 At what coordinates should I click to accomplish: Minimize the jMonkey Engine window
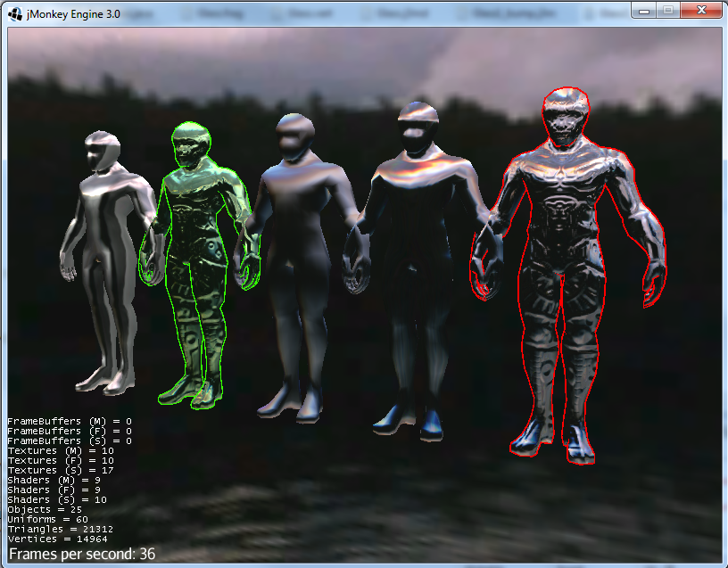tap(643, 11)
